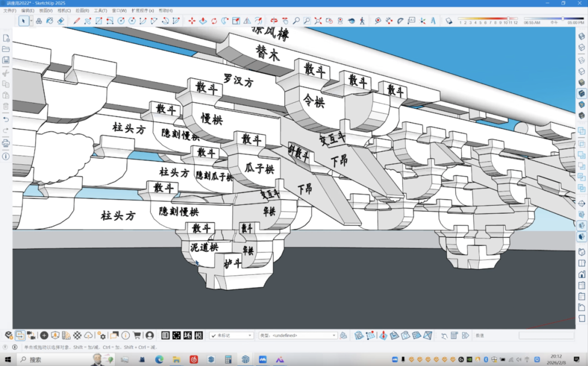The width and height of the screenshot is (588, 366).
Task: Open the Windows Start menu
Action: coord(8,359)
